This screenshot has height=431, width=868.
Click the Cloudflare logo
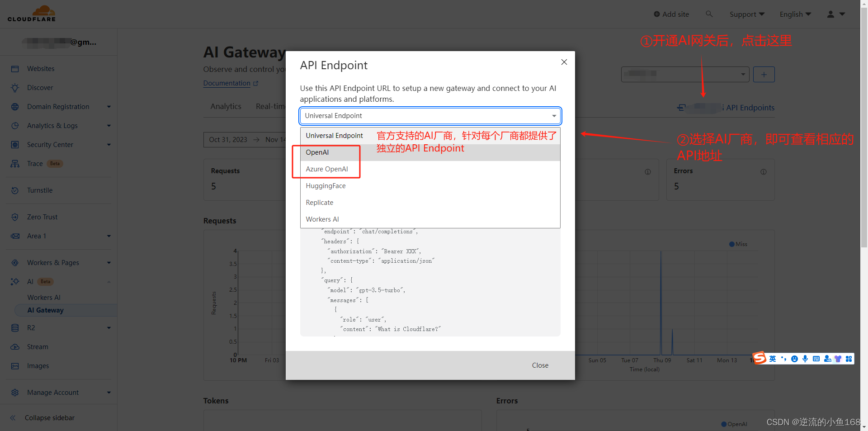pyautogui.click(x=32, y=14)
